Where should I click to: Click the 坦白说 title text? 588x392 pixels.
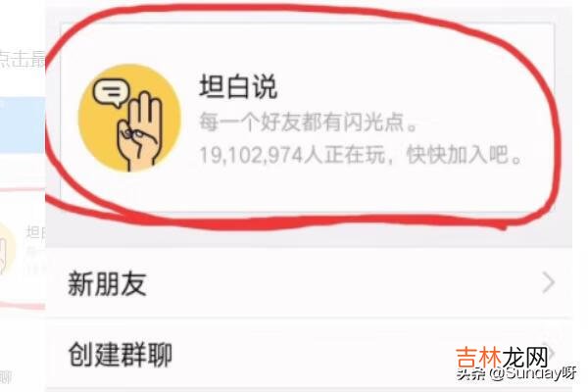click(238, 86)
